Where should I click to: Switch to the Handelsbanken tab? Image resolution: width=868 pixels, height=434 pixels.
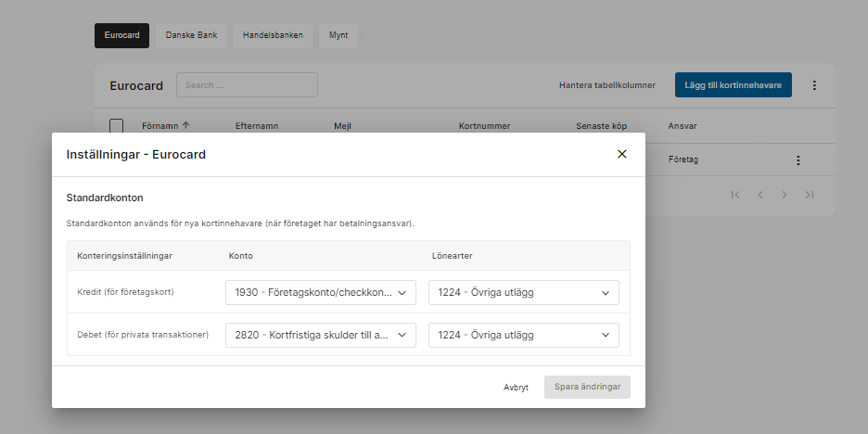(x=273, y=35)
